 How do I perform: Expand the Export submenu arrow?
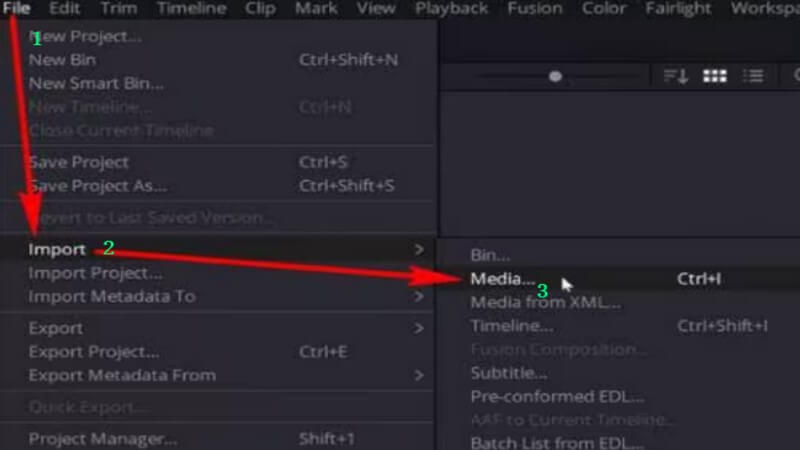419,327
